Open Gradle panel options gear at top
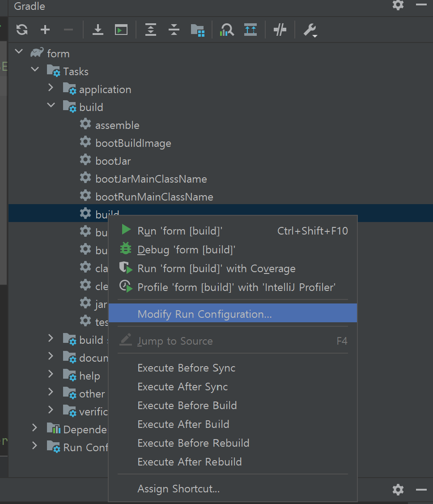Screen dimensions: 433x504 pyautogui.click(x=398, y=5)
